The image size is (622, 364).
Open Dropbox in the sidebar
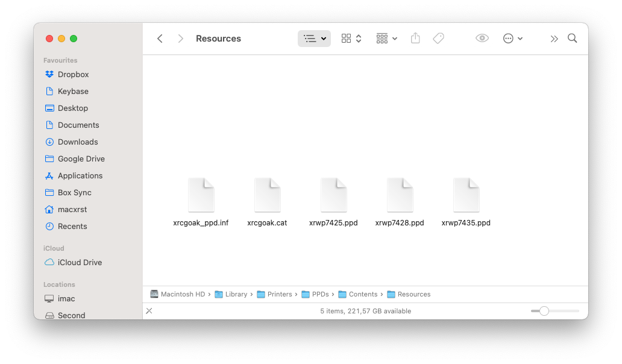[73, 75]
